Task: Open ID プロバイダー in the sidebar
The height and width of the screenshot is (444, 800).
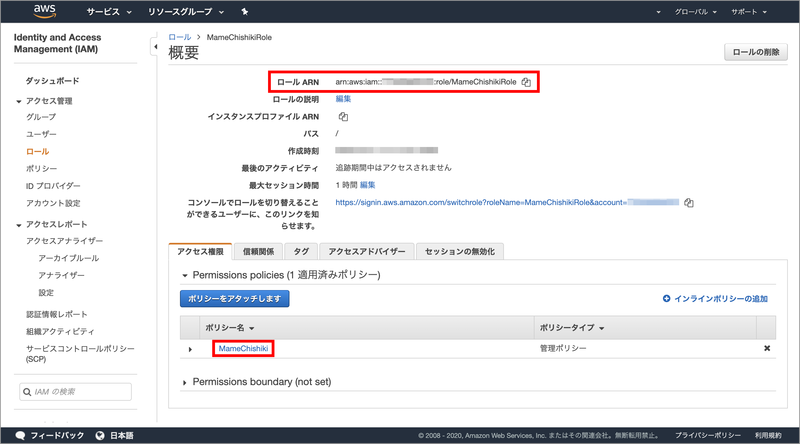Action: pos(53,186)
